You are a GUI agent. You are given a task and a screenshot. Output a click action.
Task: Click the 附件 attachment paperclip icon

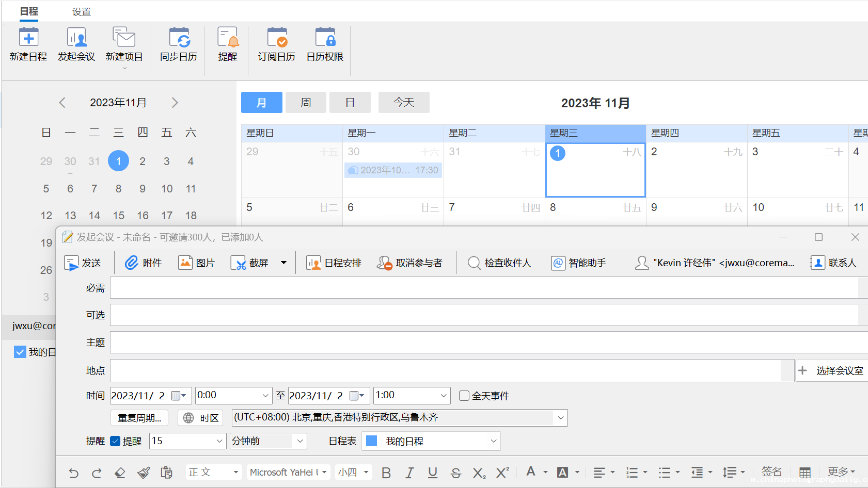coord(132,263)
